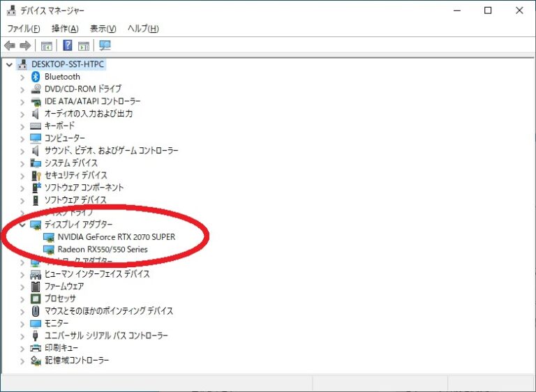Click the Forward arrow toolbar icon
Screen dimensions: 536x392
coord(25,46)
